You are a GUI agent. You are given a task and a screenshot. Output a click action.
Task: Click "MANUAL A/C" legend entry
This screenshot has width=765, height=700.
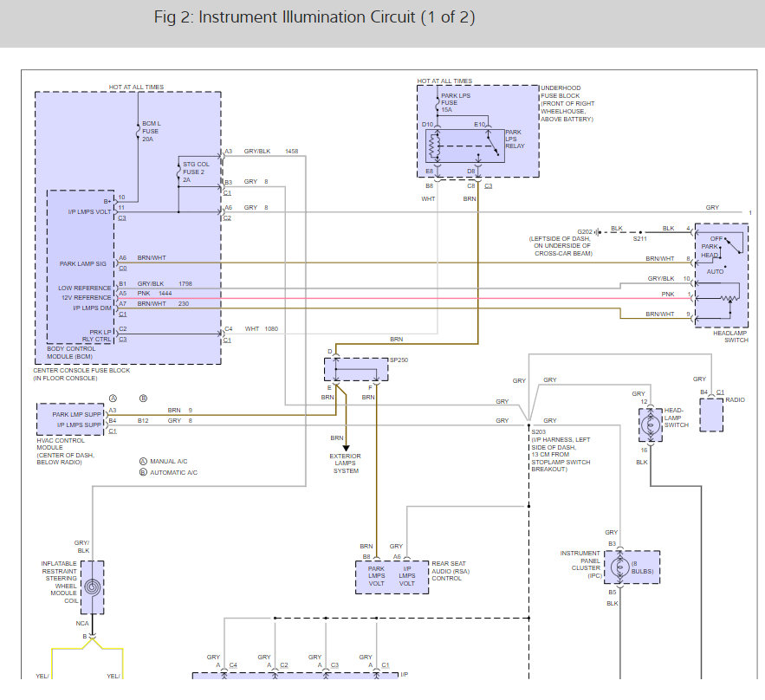(x=168, y=461)
